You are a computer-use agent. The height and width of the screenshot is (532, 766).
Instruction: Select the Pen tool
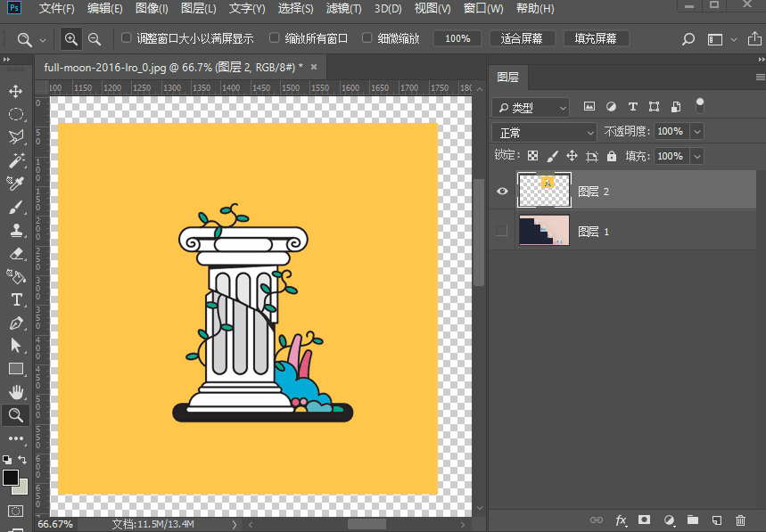coord(15,323)
